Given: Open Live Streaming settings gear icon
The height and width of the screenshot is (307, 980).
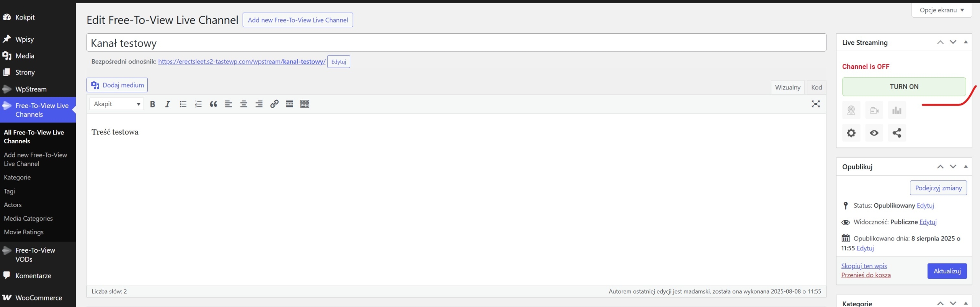Looking at the screenshot, I should coord(851,133).
